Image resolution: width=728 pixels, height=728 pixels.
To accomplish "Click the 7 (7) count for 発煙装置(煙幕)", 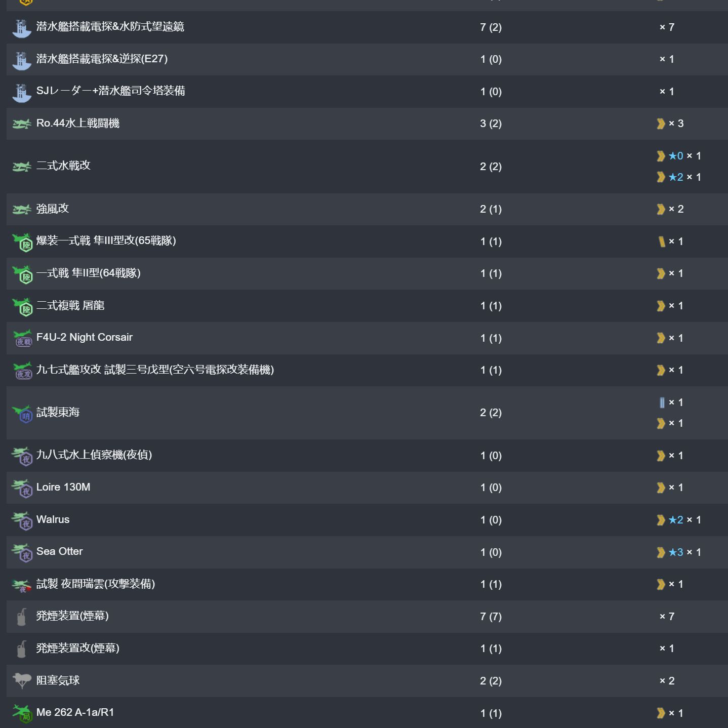I will (x=491, y=617).
